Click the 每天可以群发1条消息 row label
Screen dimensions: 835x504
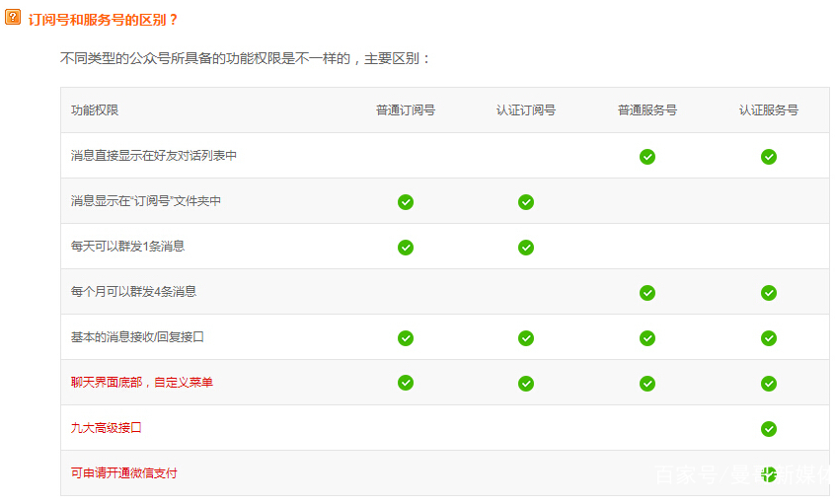click(127, 246)
